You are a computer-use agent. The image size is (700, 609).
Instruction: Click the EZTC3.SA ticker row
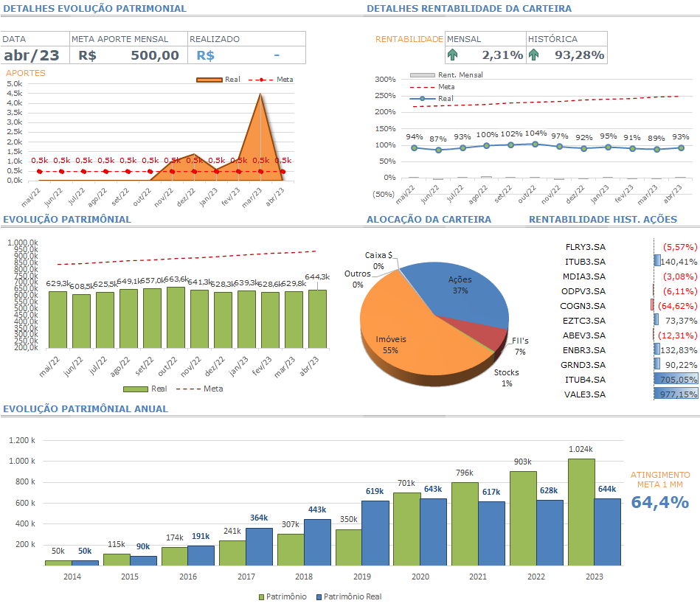coord(629,321)
